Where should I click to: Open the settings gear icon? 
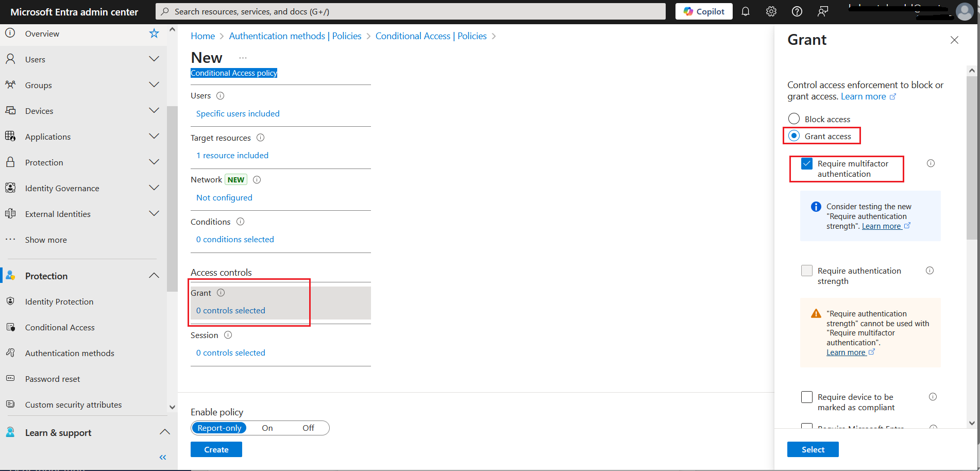(771, 11)
